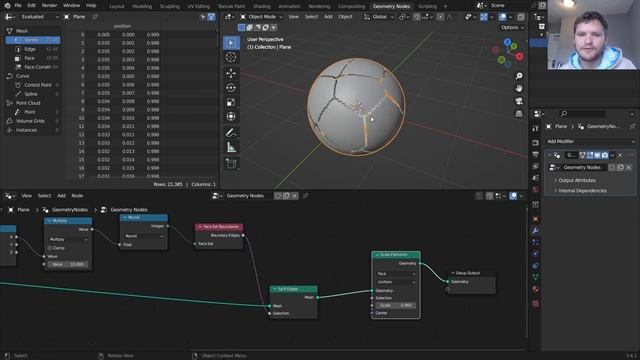The image size is (640, 360).
Task: Open the node editor Add menu
Action: (61, 196)
